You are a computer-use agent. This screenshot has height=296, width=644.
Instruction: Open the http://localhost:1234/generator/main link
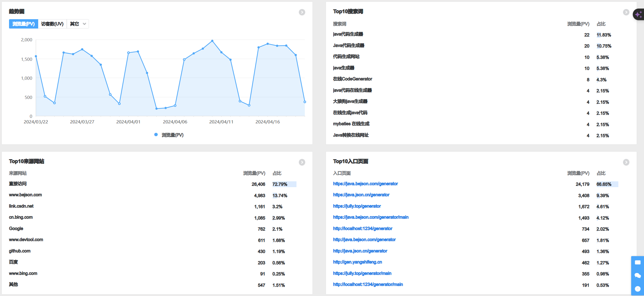[x=368, y=284]
